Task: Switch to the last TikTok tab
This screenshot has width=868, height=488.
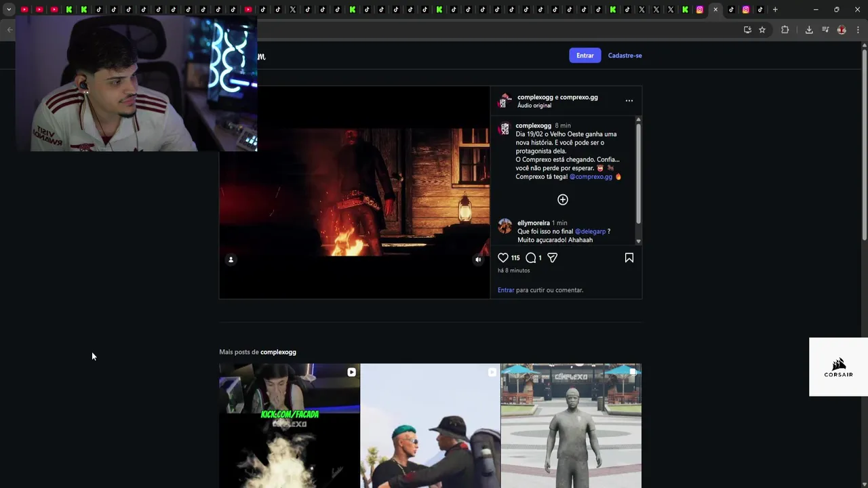Action: (x=760, y=9)
